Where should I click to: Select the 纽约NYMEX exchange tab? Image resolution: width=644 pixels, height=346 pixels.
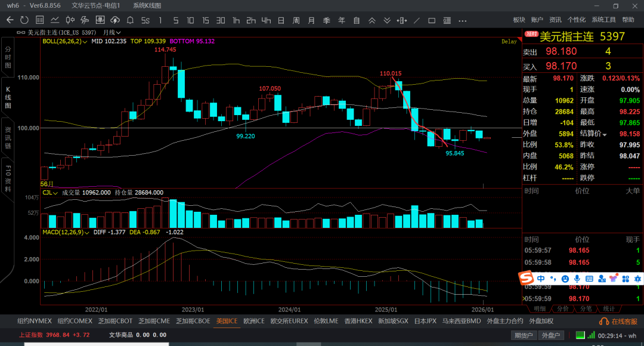coord(35,321)
